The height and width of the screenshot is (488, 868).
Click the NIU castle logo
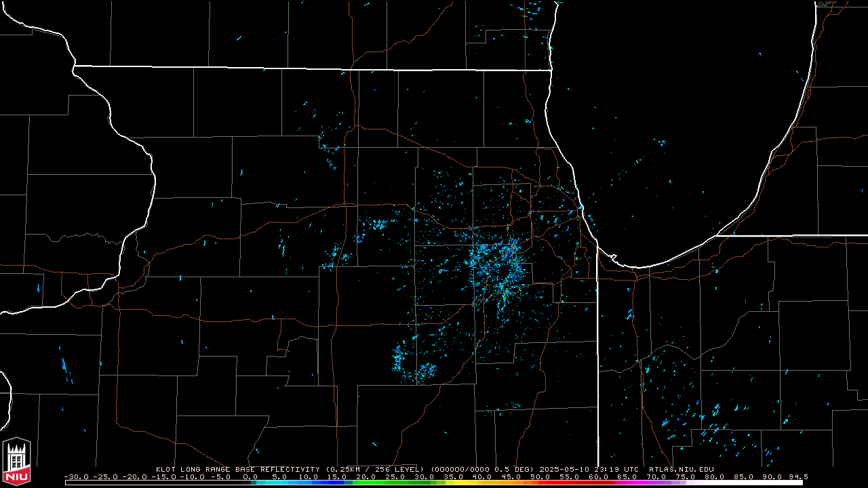coord(17,462)
